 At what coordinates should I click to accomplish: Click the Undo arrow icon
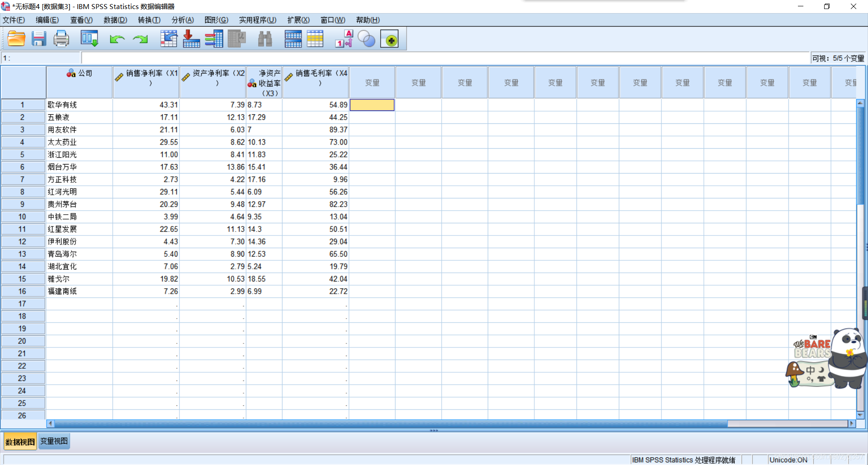(117, 39)
